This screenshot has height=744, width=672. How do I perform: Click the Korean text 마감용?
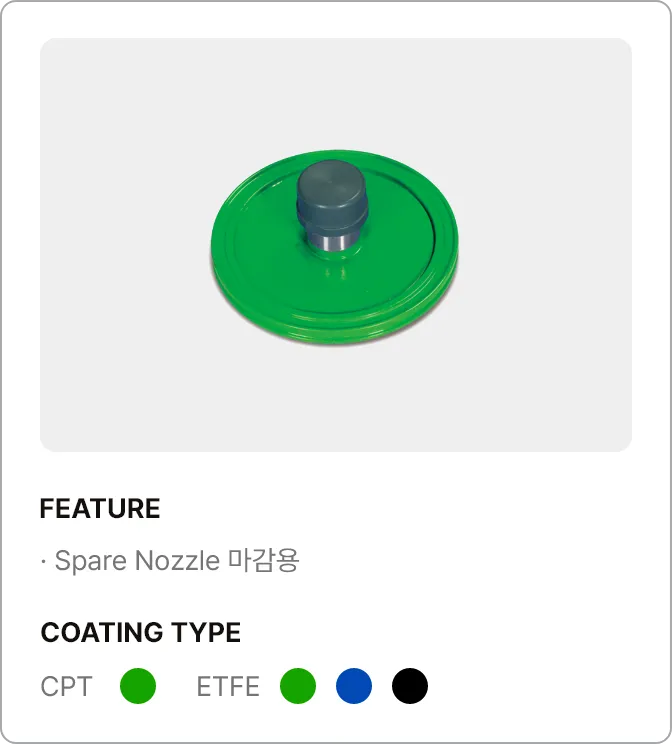(x=263, y=560)
